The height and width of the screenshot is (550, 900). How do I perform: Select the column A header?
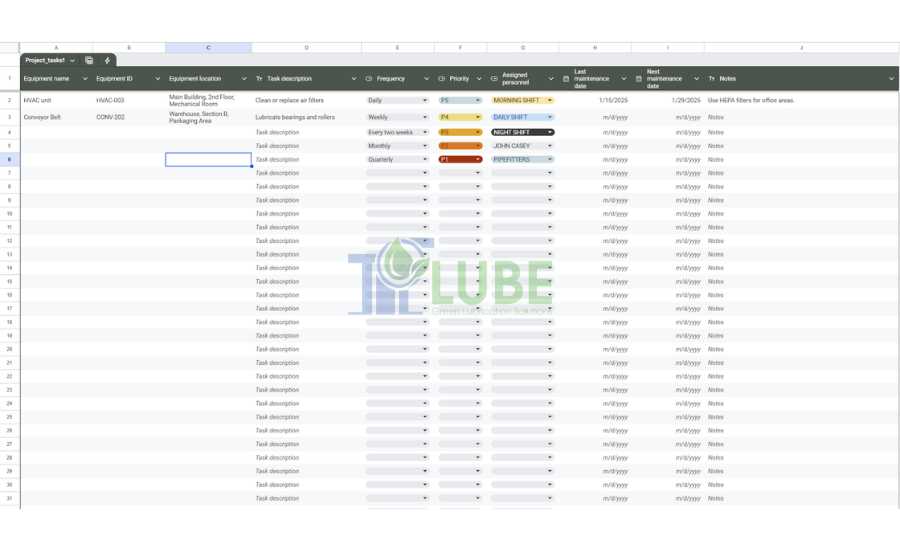56,48
